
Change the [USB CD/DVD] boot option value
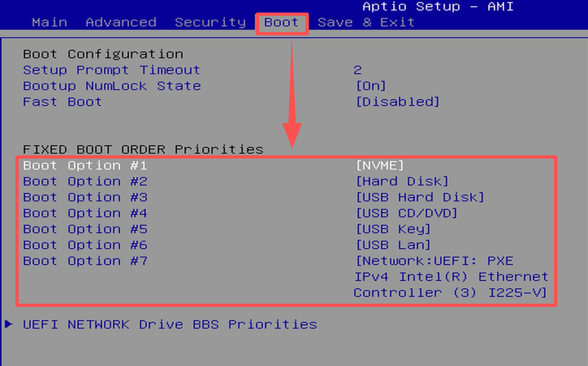click(407, 213)
